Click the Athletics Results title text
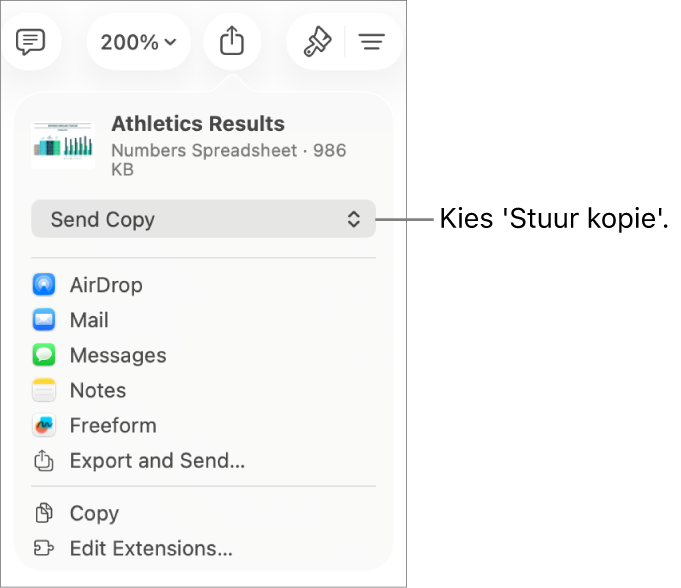The height and width of the screenshot is (588, 681). (198, 124)
